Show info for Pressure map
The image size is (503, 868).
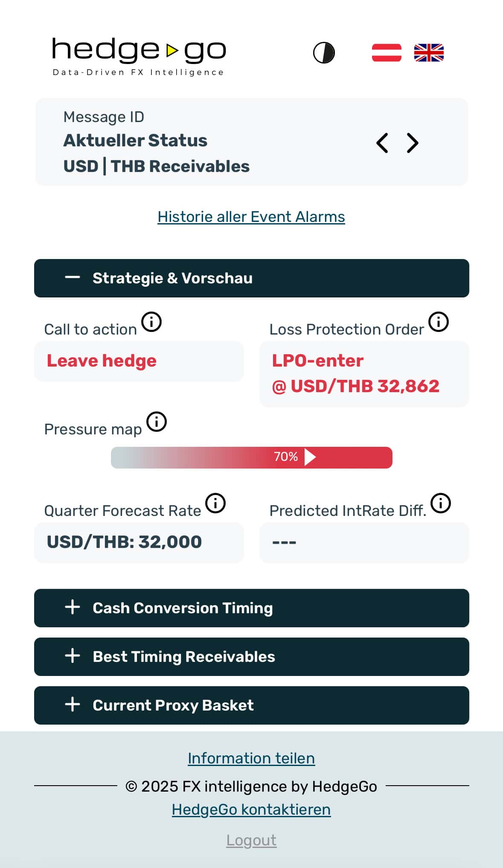click(157, 422)
